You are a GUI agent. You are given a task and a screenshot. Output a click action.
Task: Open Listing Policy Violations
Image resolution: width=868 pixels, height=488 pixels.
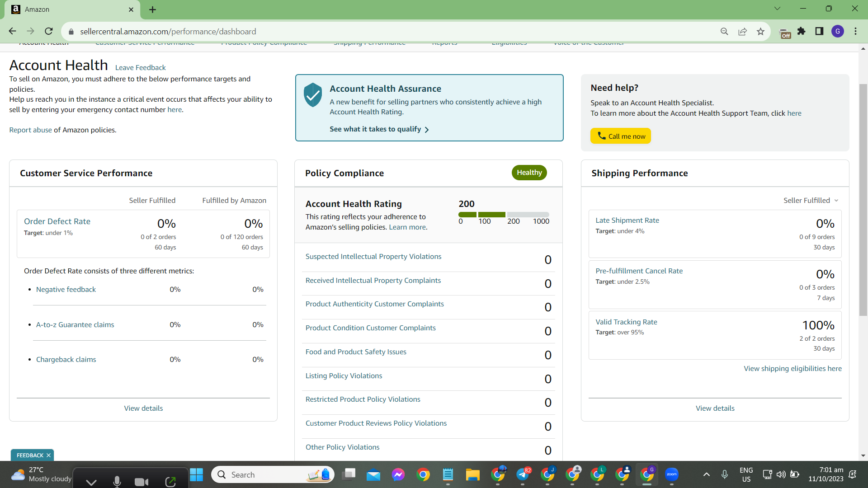pyautogui.click(x=344, y=376)
